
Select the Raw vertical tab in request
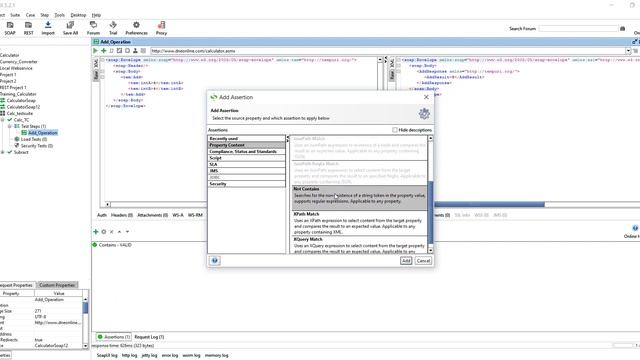[96, 75]
